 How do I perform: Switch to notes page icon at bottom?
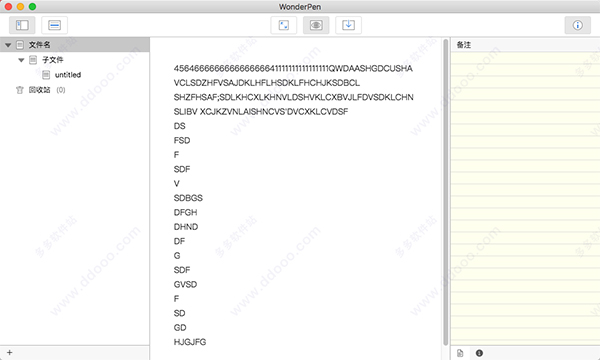click(x=460, y=353)
